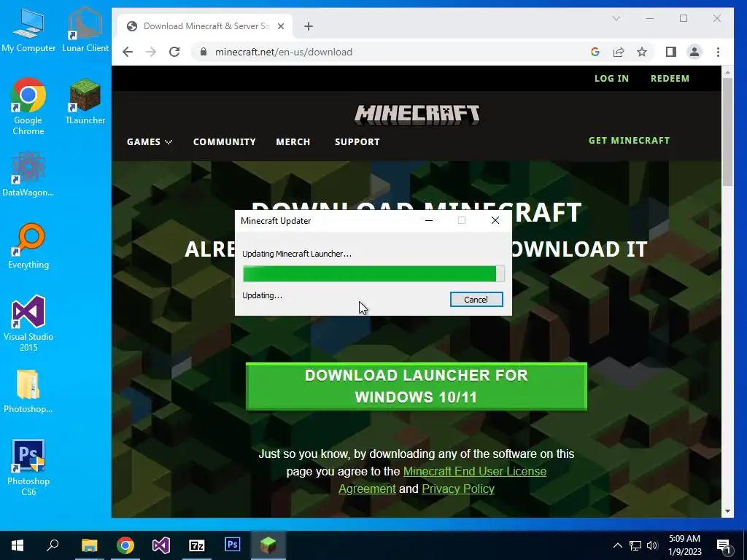Click scrollbar down arrow on page
Viewport: 747px width, 560px height.
point(727,511)
